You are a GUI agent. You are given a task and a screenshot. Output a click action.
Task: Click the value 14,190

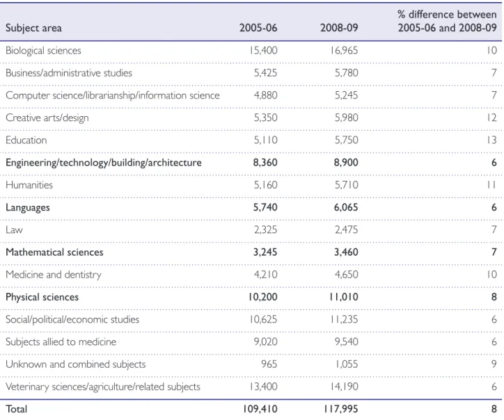pos(345,387)
